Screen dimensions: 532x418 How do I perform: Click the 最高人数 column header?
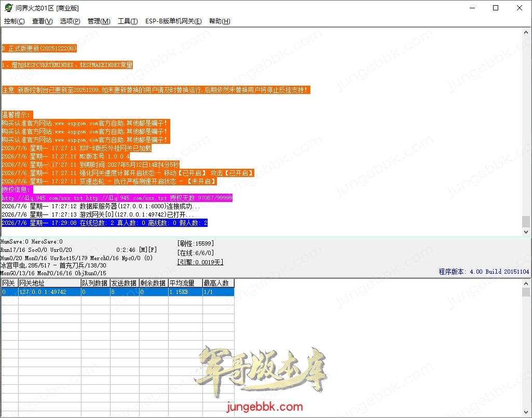tap(218, 283)
